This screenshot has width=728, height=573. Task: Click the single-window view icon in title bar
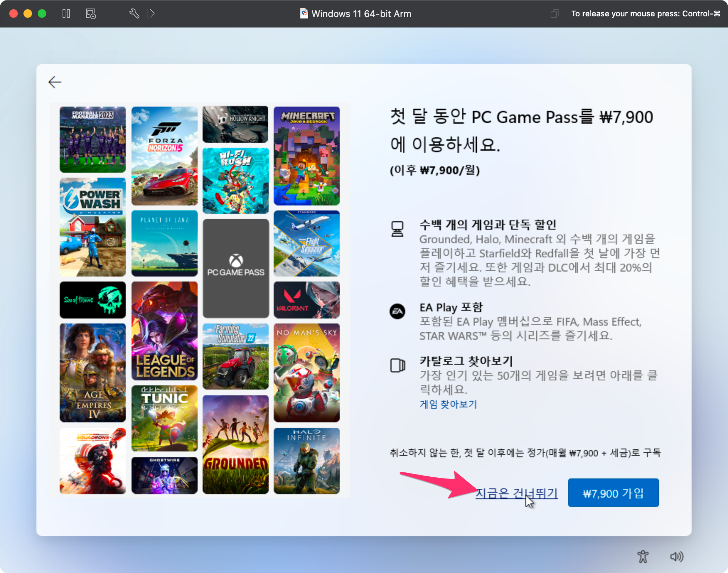(x=554, y=14)
